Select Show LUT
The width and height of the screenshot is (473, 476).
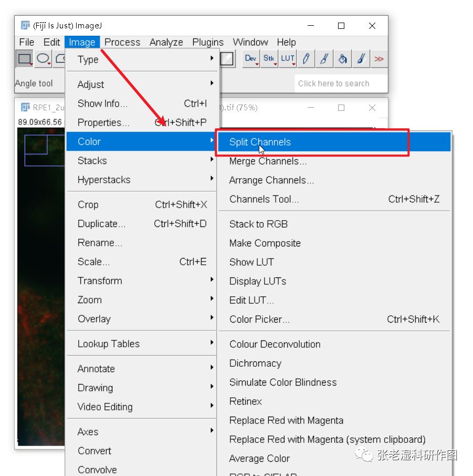(x=334, y=262)
